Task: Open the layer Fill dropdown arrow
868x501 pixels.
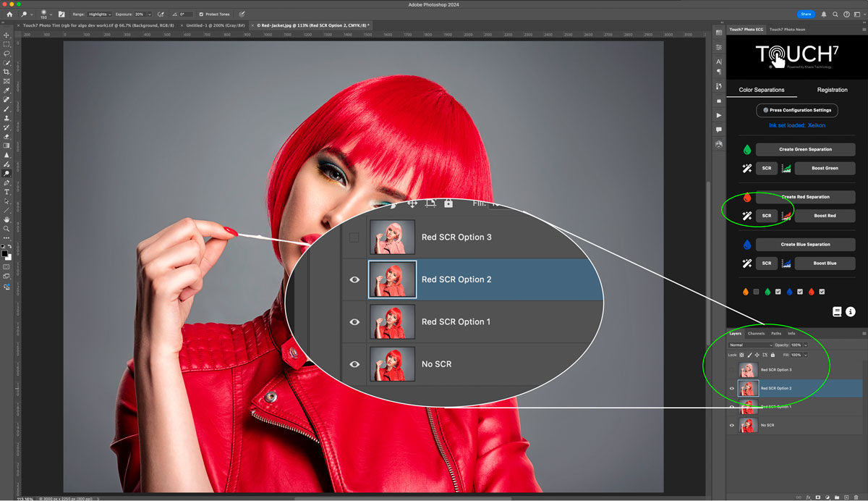Action: point(805,355)
